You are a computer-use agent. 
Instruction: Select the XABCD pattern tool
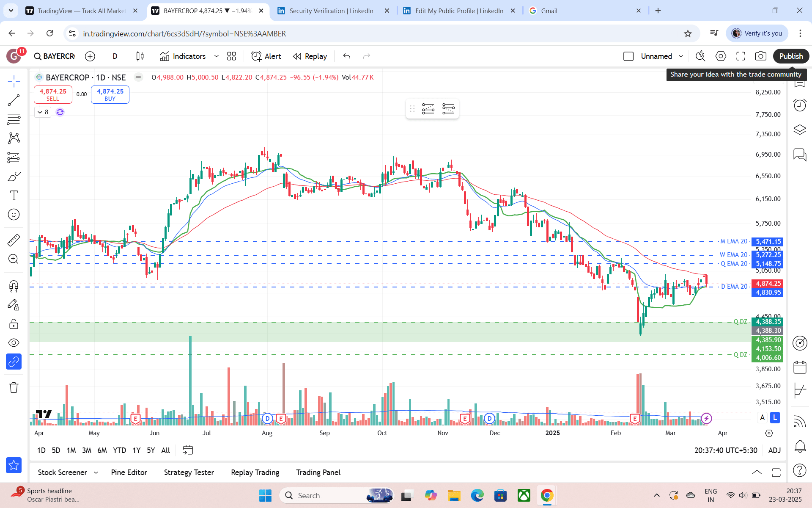14,138
